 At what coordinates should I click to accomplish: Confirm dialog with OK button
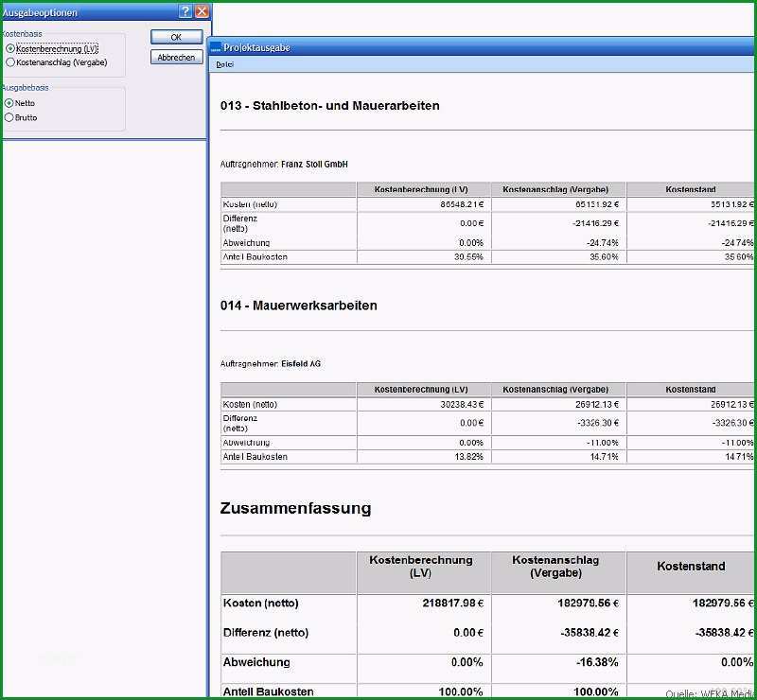176,37
